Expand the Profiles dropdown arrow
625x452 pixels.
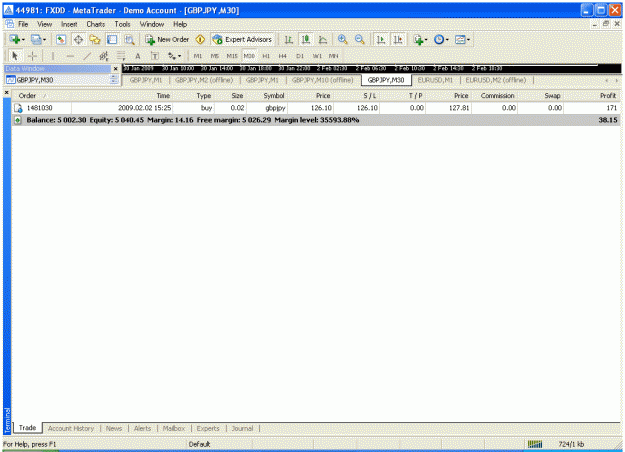44,39
